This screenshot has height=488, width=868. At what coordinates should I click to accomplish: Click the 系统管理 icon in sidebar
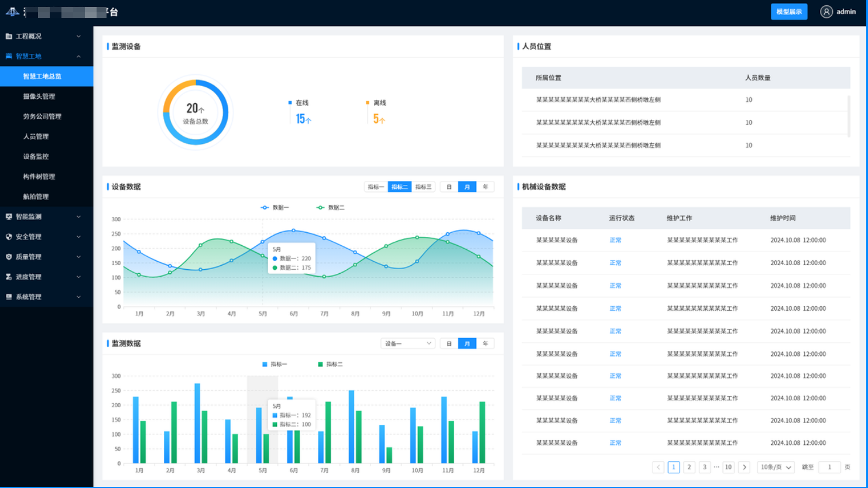click(x=9, y=297)
